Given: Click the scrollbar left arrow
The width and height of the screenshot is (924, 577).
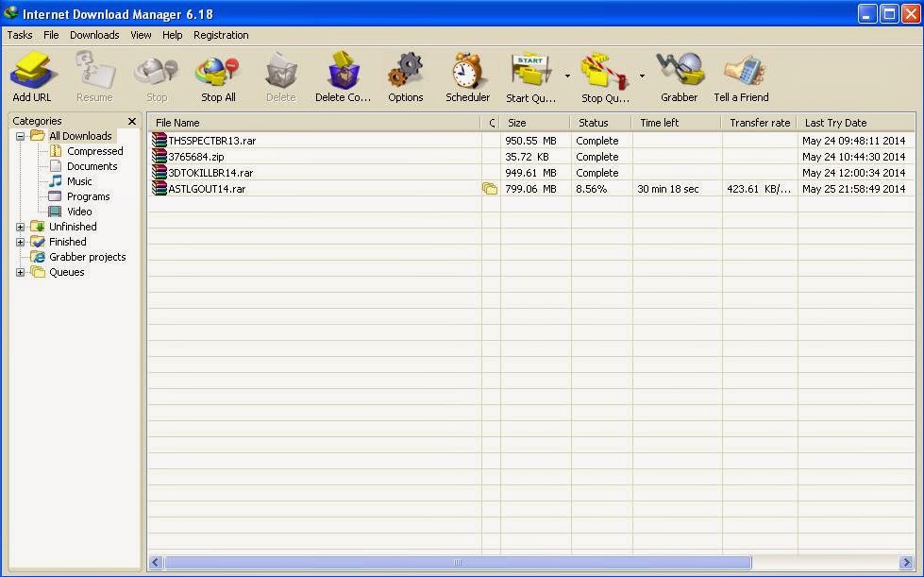Looking at the screenshot, I should coord(156,562).
